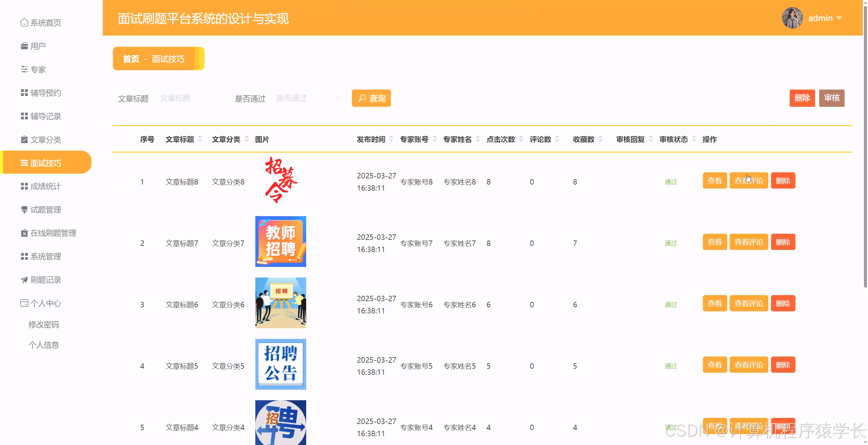Viewport: 868px width, 445px height.
Task: Click the 查询 search button
Action: tap(371, 98)
